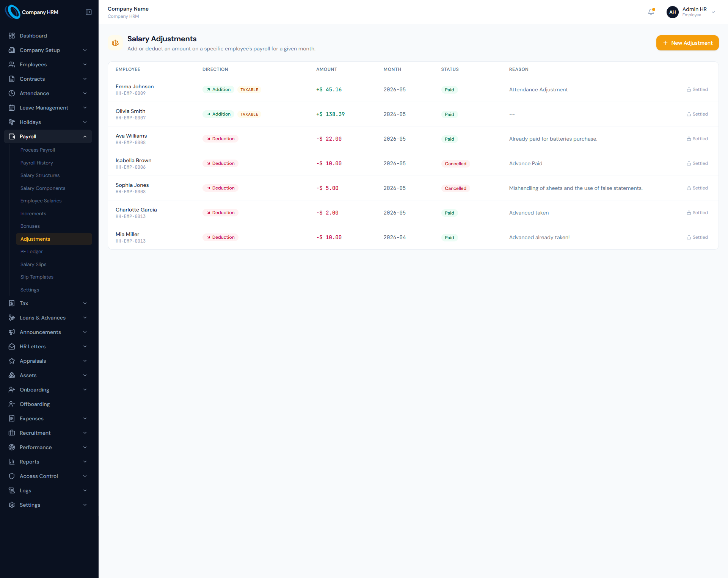Viewport: 728px width, 578px height.
Task: Click the New Adjustment button
Action: pyautogui.click(x=687, y=43)
